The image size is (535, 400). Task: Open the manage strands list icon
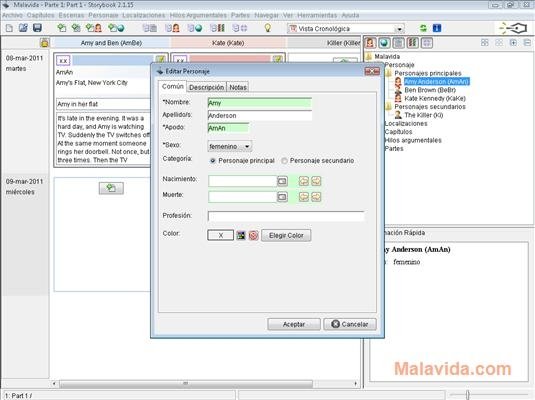coord(217,28)
